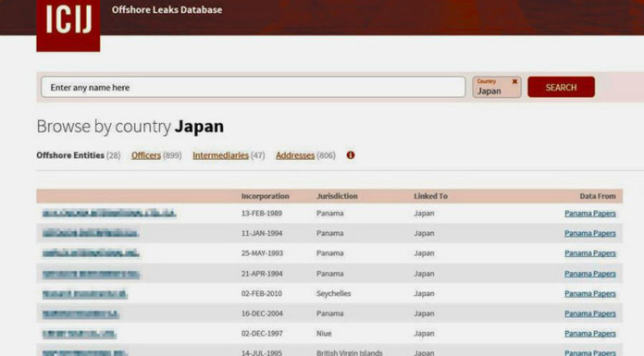Image resolution: width=644 pixels, height=356 pixels.
Task: Click the date 21-APR-1994
Action: [262, 274]
